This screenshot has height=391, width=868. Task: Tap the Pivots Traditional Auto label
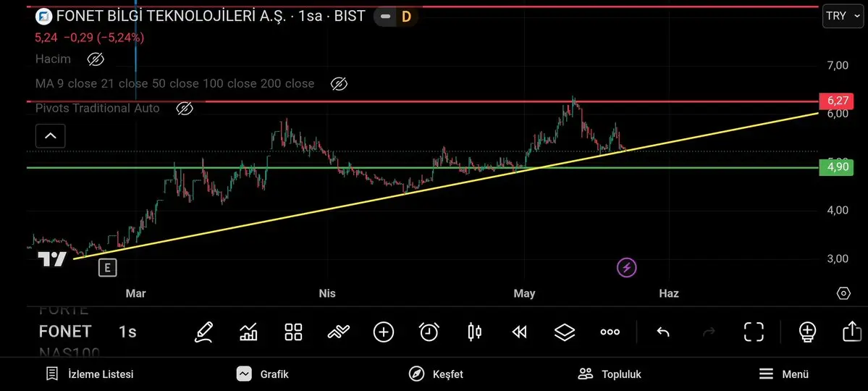click(98, 109)
